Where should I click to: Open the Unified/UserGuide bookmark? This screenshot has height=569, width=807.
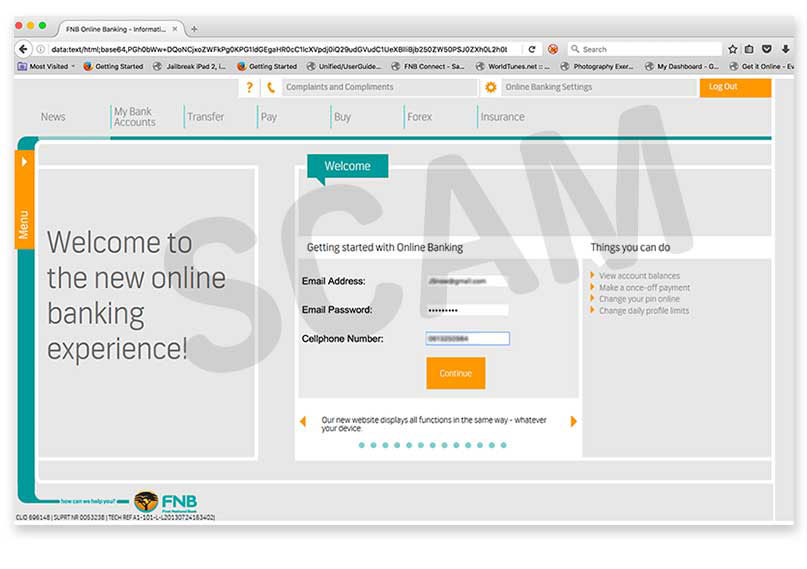click(344, 66)
